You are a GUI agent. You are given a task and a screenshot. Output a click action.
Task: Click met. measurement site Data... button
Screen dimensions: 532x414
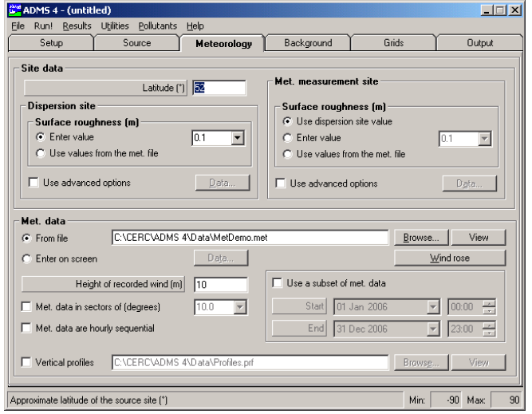[469, 183]
